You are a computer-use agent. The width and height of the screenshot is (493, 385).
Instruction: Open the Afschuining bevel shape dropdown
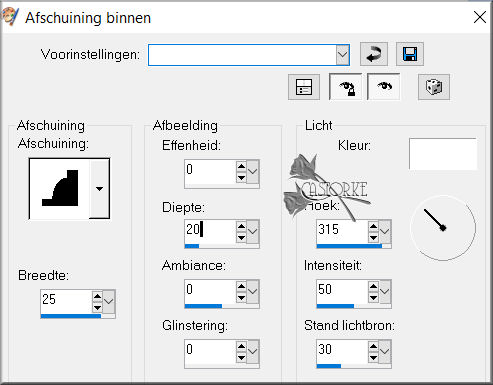[x=99, y=189]
